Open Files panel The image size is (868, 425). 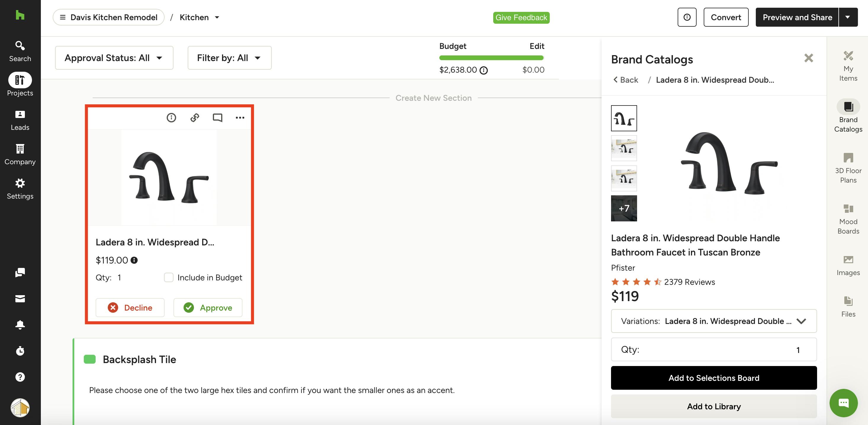(x=848, y=307)
